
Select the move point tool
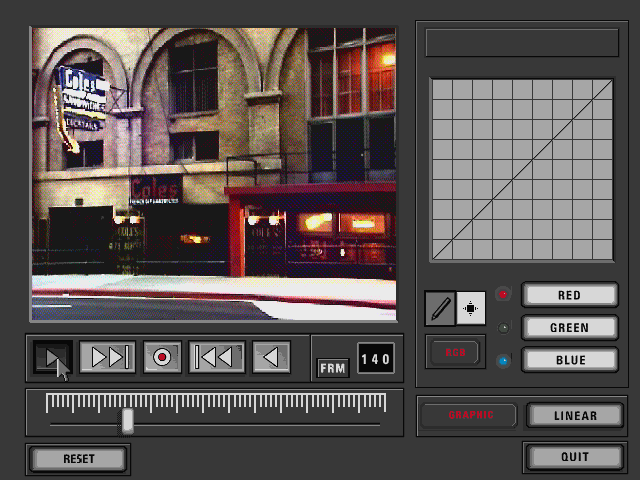pos(471,308)
